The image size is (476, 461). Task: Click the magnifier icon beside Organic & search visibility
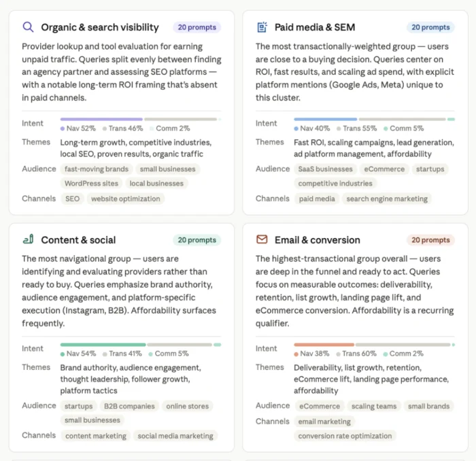pos(28,27)
